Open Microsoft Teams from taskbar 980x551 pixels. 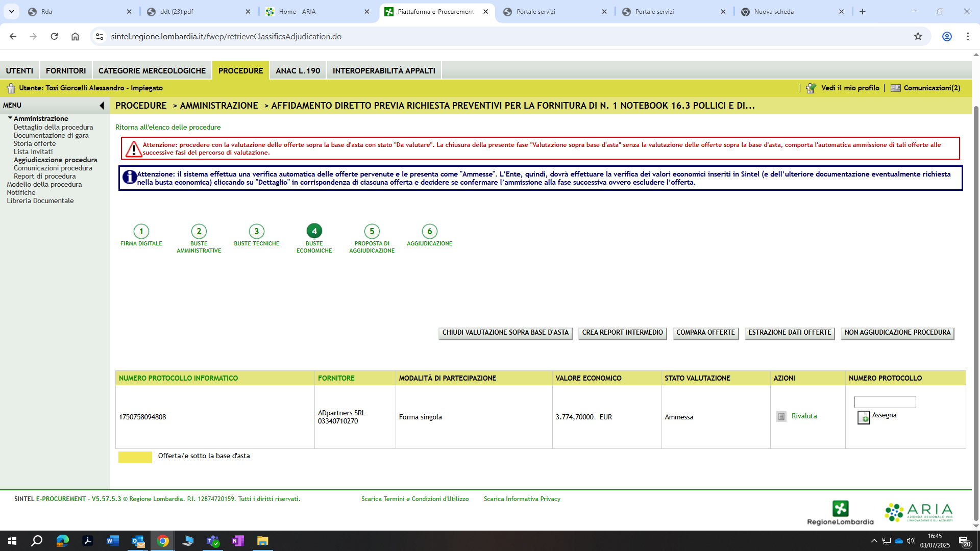coord(212,541)
